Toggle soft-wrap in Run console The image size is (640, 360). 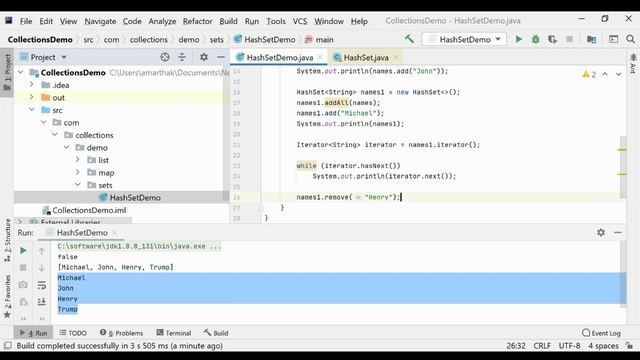(x=42, y=285)
